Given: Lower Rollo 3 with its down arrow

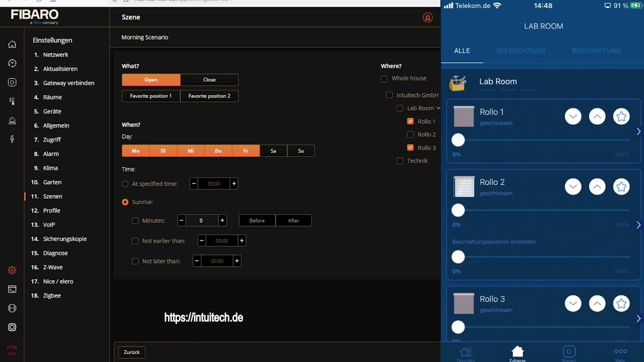Looking at the screenshot, I should 573,304.
